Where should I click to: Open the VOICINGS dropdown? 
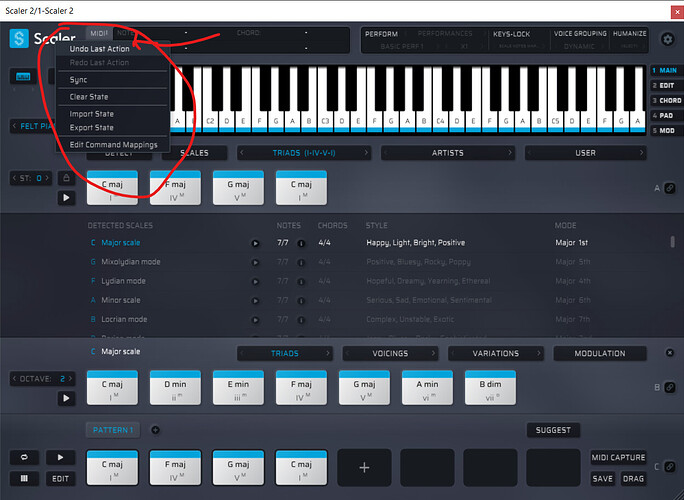coord(390,353)
